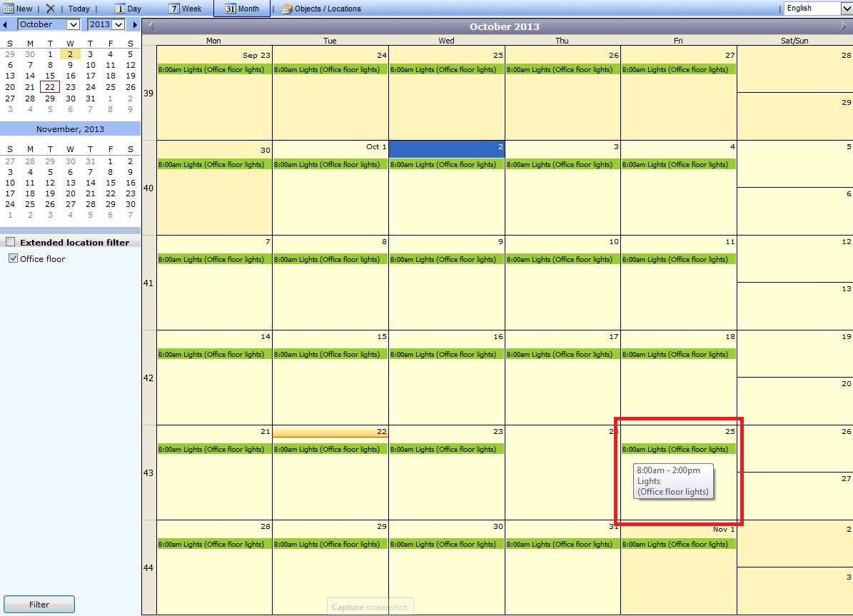The height and width of the screenshot is (616, 853).
Task: Click right arrow in October 2013 header
Action: point(844,26)
